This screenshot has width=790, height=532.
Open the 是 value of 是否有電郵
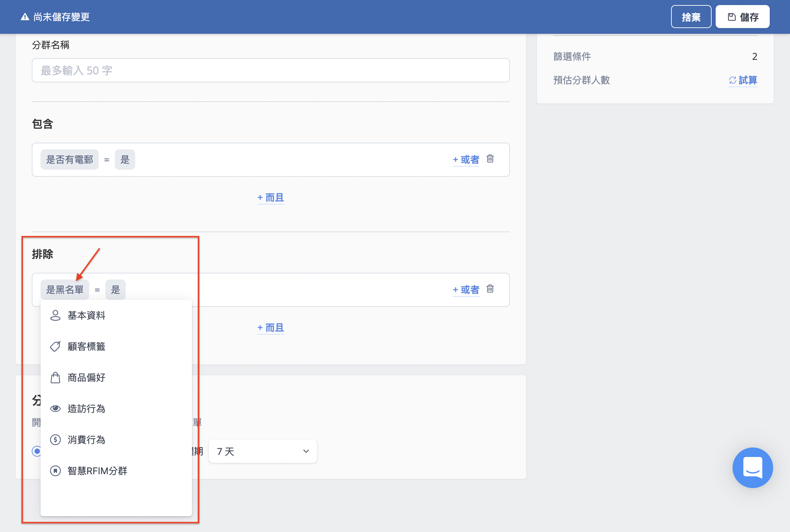pyautogui.click(x=125, y=160)
